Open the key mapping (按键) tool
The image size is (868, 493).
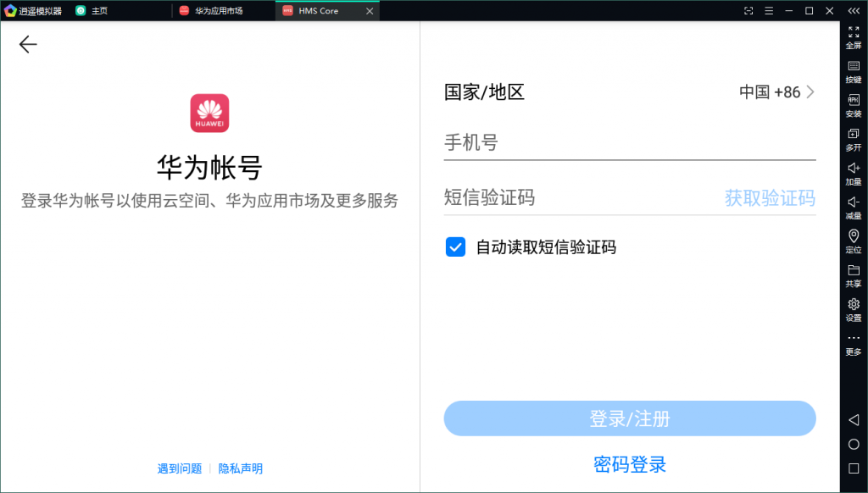(x=854, y=69)
